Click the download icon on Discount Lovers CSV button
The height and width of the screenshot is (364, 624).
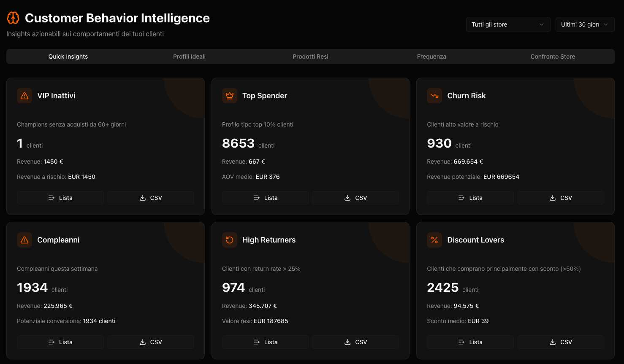pyautogui.click(x=552, y=342)
